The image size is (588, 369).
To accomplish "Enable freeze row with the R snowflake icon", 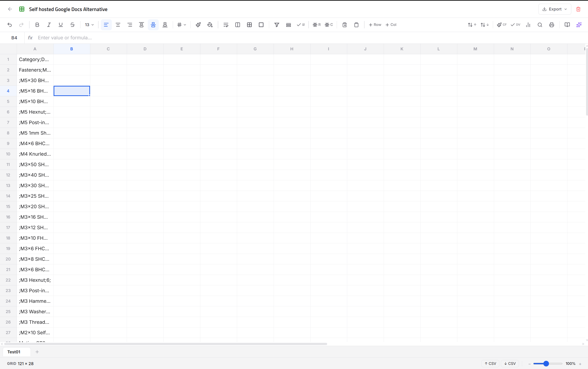I will coord(316,25).
